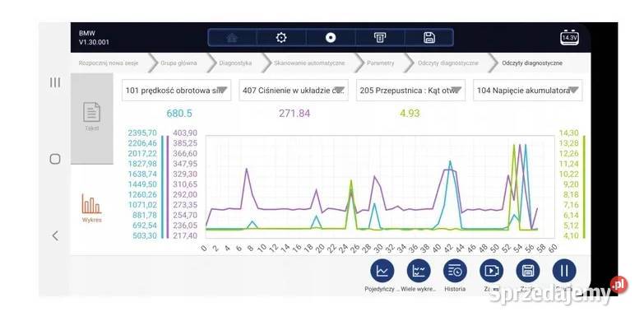Go to Skanowanie automatyczne breadcrumb
This screenshot has height=321, width=644.
309,63
